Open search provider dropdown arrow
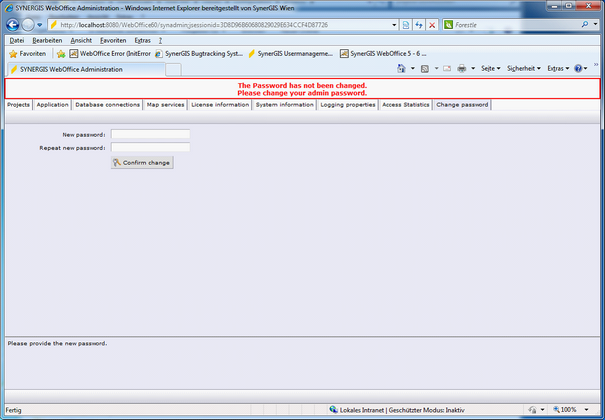Image resolution: width=605 pixels, height=420 pixels. pyautogui.click(x=595, y=25)
